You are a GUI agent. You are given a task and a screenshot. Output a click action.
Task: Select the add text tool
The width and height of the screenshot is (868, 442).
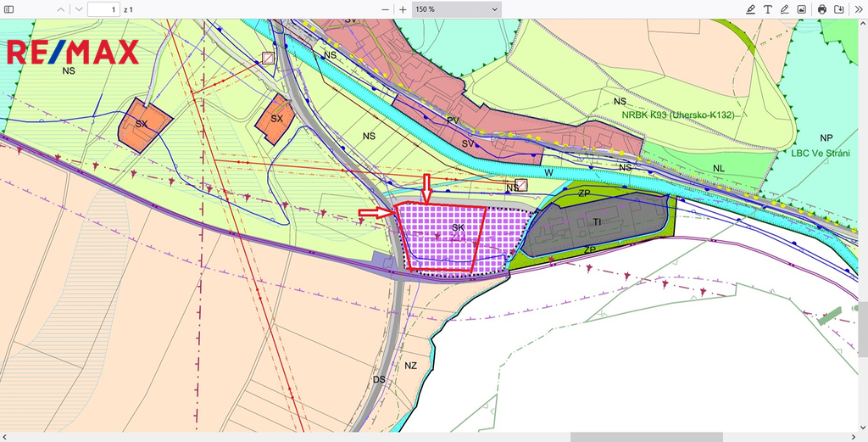767,8
